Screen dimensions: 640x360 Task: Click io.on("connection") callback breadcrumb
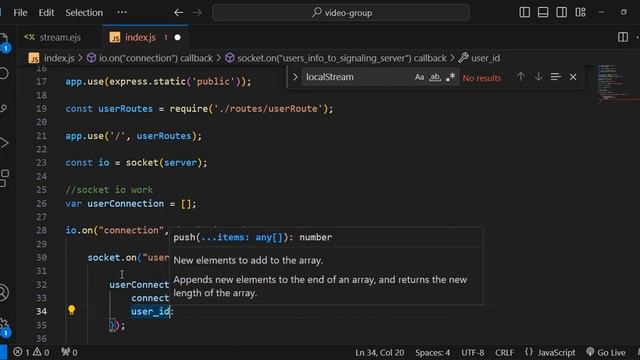click(x=150, y=58)
